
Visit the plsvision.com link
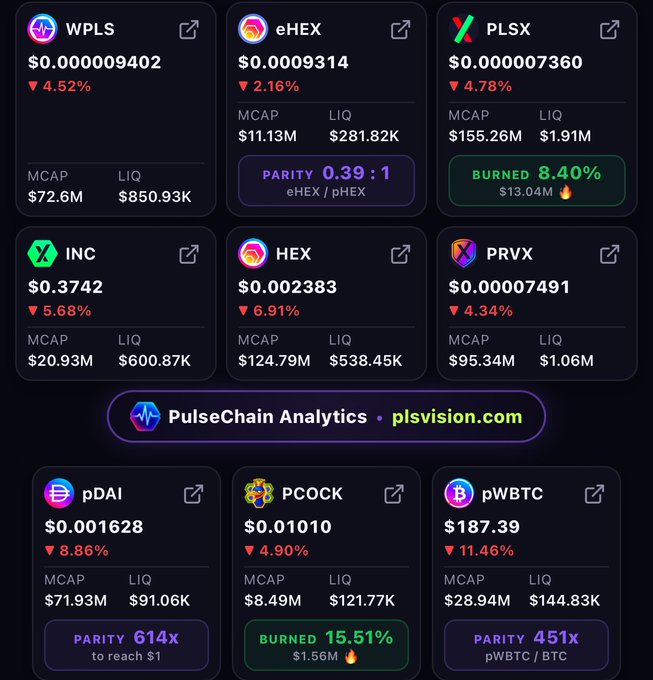coord(457,417)
